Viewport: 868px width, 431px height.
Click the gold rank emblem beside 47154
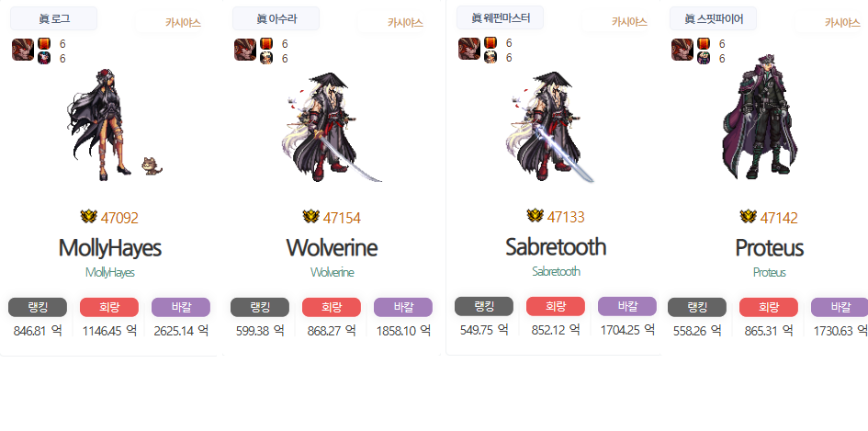311,217
